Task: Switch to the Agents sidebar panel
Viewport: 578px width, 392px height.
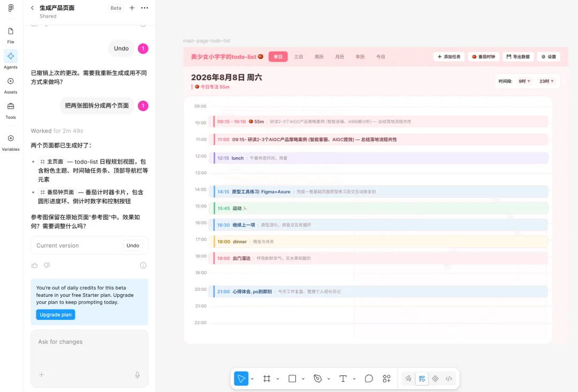Action: 11,60
